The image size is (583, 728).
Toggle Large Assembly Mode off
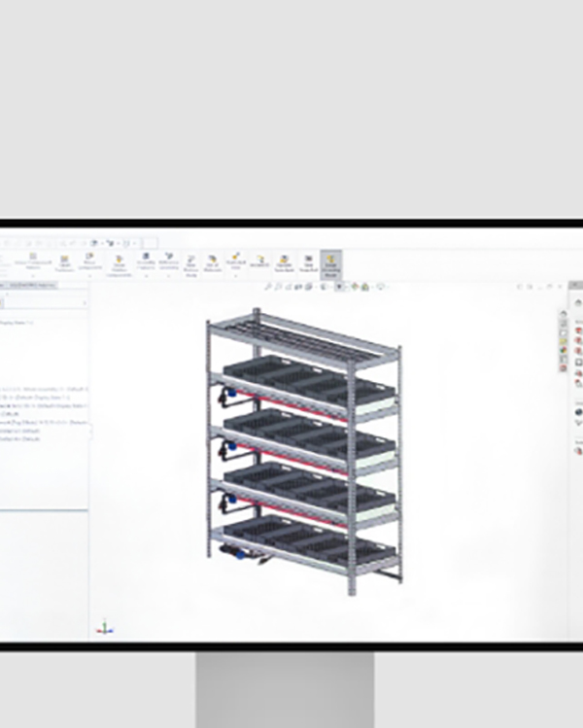[331, 263]
